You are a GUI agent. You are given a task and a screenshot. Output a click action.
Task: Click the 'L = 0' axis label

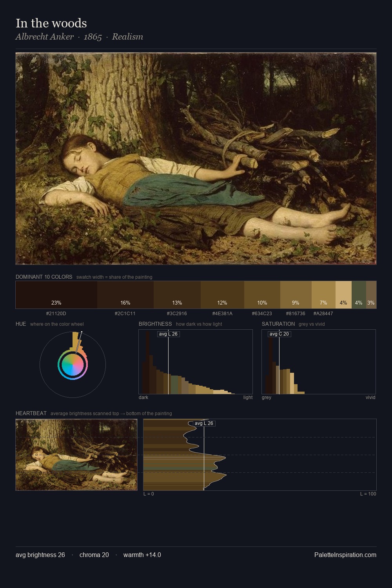149,494
